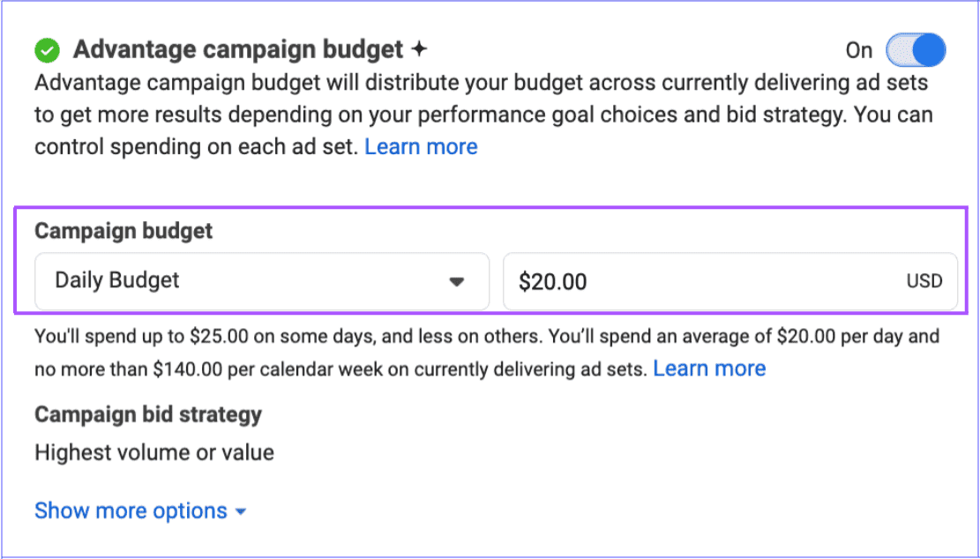Click the On label next to the switch
The width and height of the screenshot is (980, 559).
(x=858, y=50)
